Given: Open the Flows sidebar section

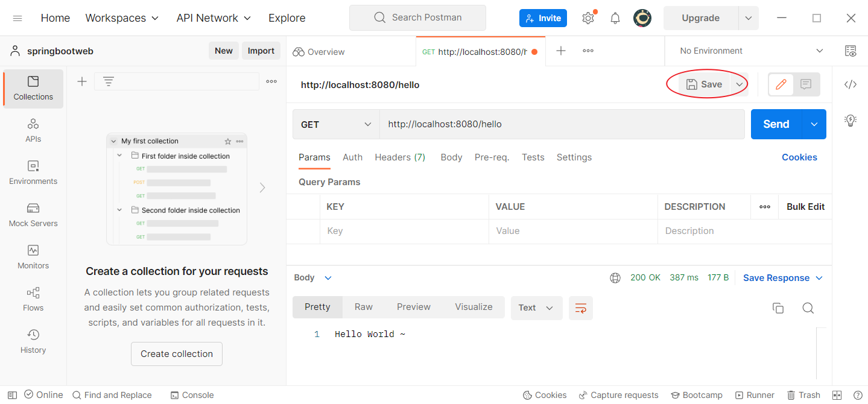Looking at the screenshot, I should 33,299.
